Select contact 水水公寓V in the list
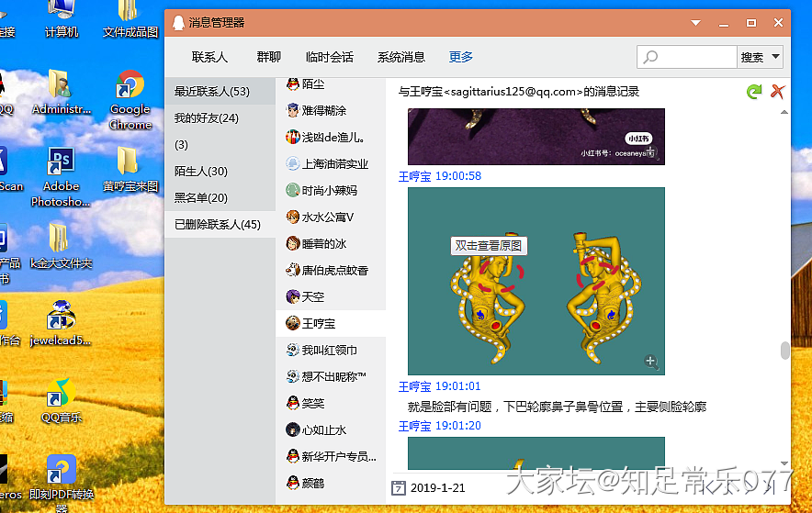Screen dimensions: 812x513 tap(327, 217)
